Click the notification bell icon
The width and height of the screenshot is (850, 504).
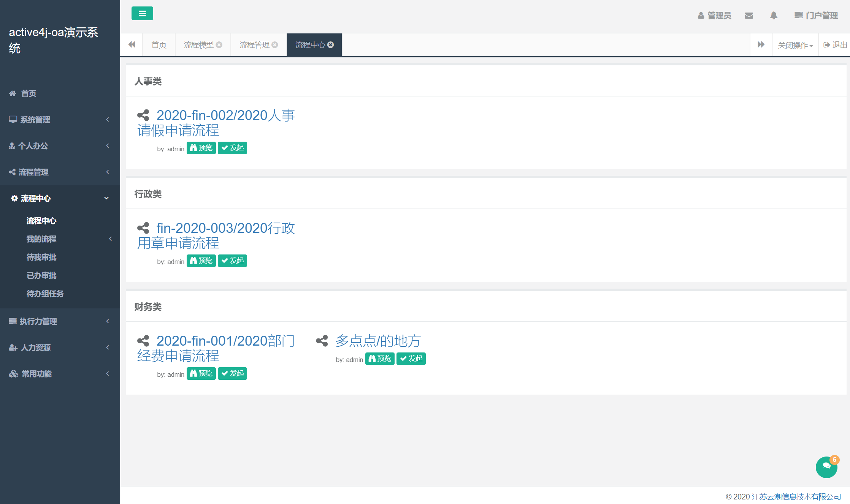(x=774, y=16)
